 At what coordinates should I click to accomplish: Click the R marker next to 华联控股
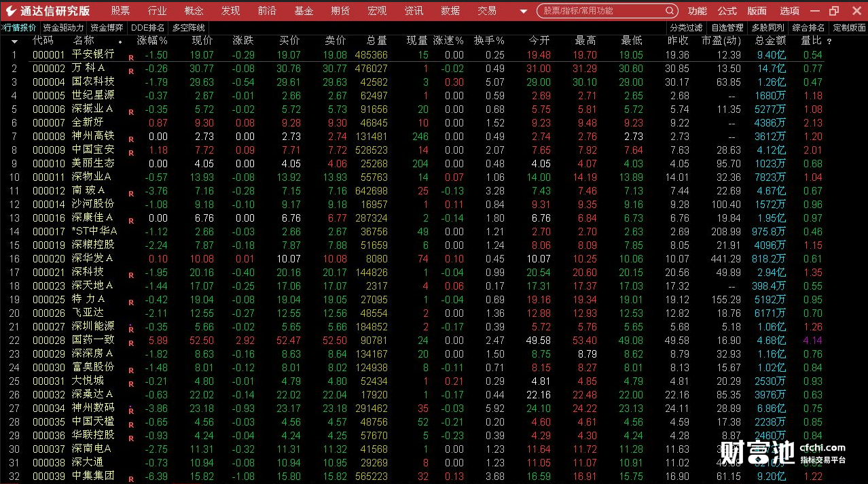[x=131, y=438]
